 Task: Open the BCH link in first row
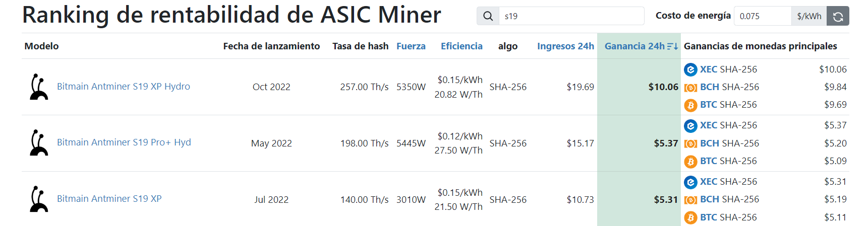pyautogui.click(x=710, y=87)
